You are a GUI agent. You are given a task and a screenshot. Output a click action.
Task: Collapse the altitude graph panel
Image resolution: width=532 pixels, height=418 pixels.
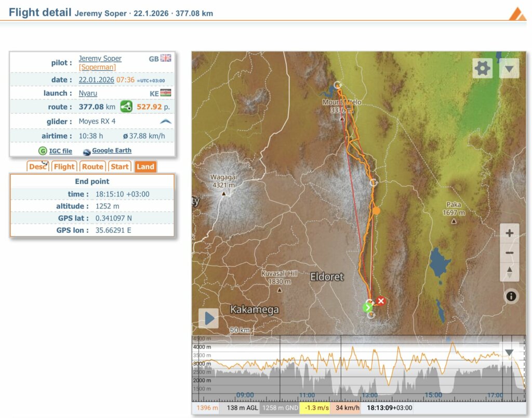[509, 352]
